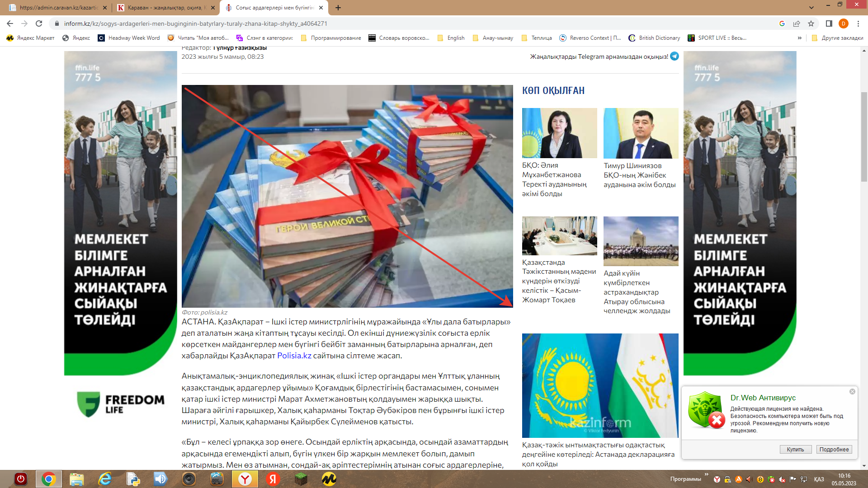Click the browser Back arrow
Image resolution: width=868 pixels, height=488 pixels.
(x=10, y=23)
